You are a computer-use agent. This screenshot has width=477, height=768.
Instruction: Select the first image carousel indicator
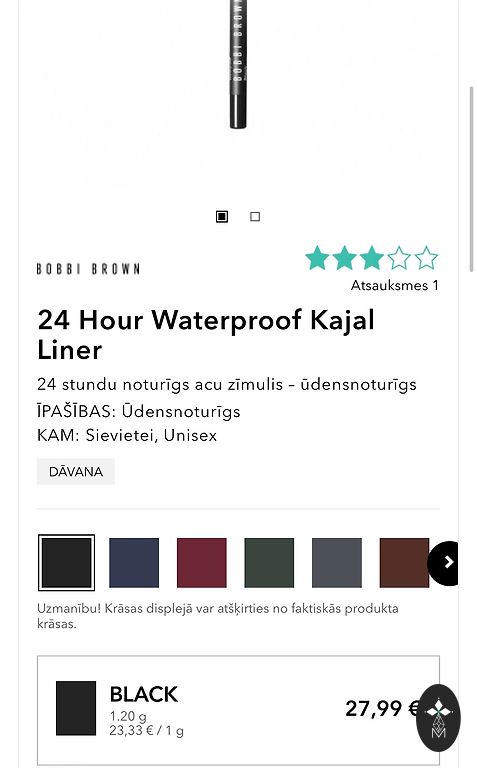click(x=222, y=216)
